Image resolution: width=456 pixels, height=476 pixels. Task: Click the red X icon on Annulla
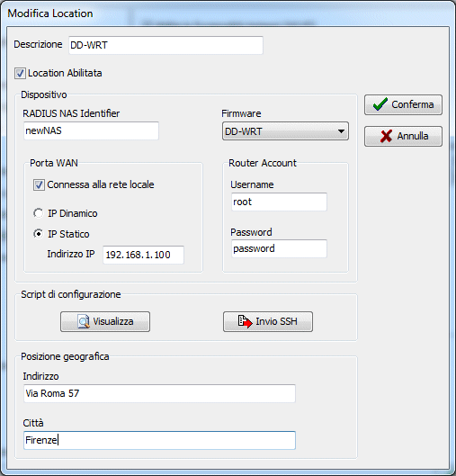click(x=386, y=136)
